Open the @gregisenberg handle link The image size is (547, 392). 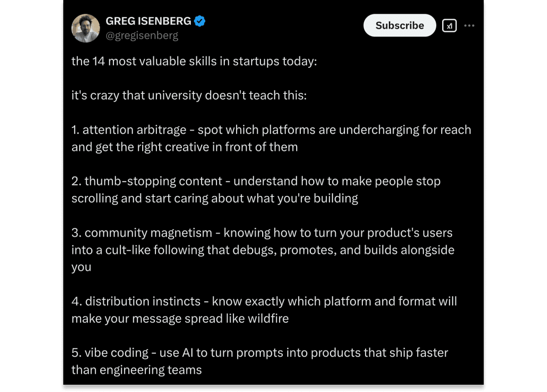pyautogui.click(x=142, y=36)
